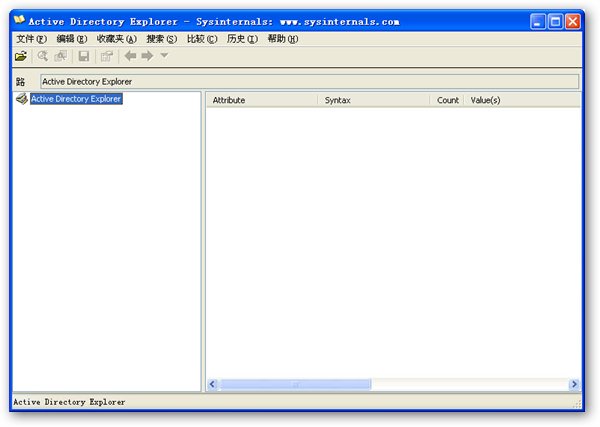Click the resize grip in status bar
This screenshot has height=427, width=600.
pyautogui.click(x=577, y=404)
